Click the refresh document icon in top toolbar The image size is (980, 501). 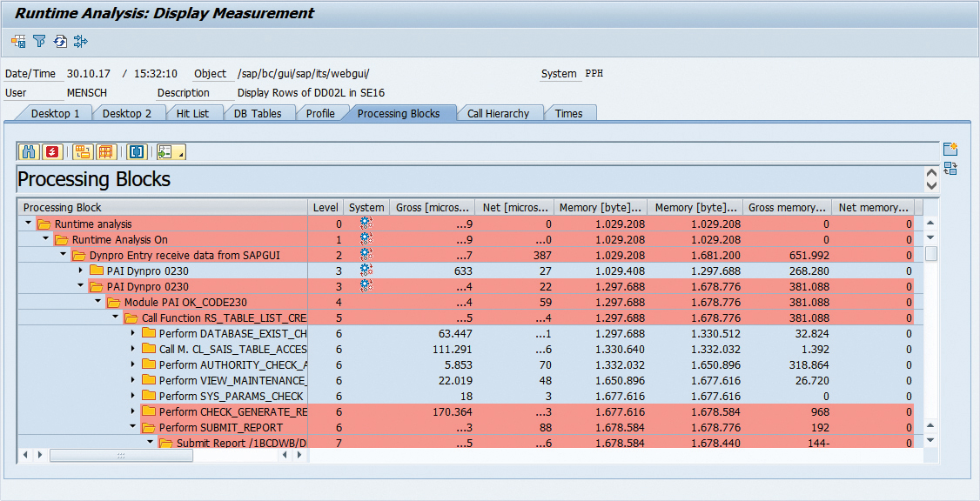click(60, 41)
